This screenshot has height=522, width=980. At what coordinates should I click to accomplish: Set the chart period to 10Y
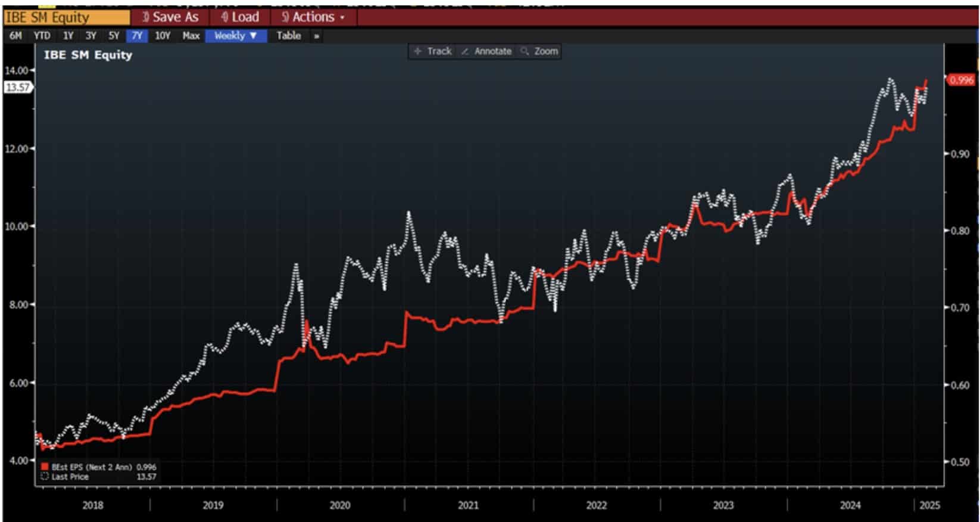163,36
